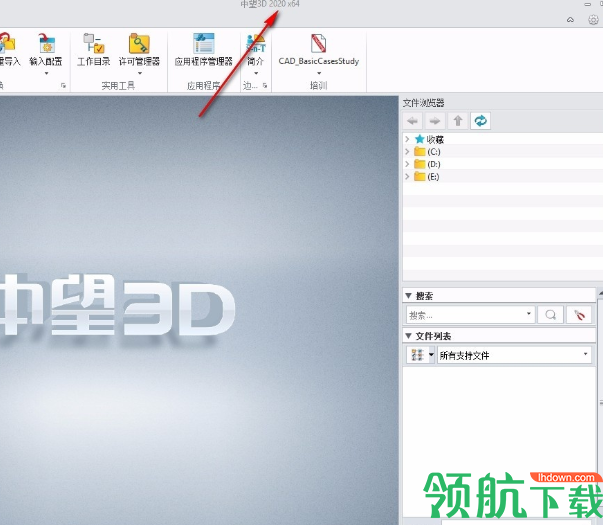Open the search history dropdown arrow
603x525 pixels.
coord(529,313)
